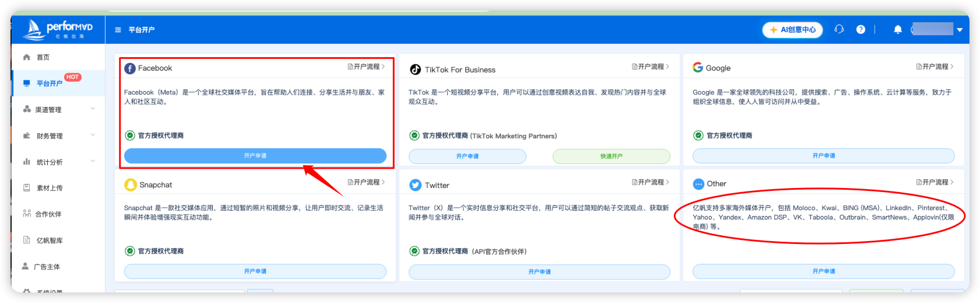Click TikTok 开户申请 button
Screen dimensions: 980x303
[468, 156]
